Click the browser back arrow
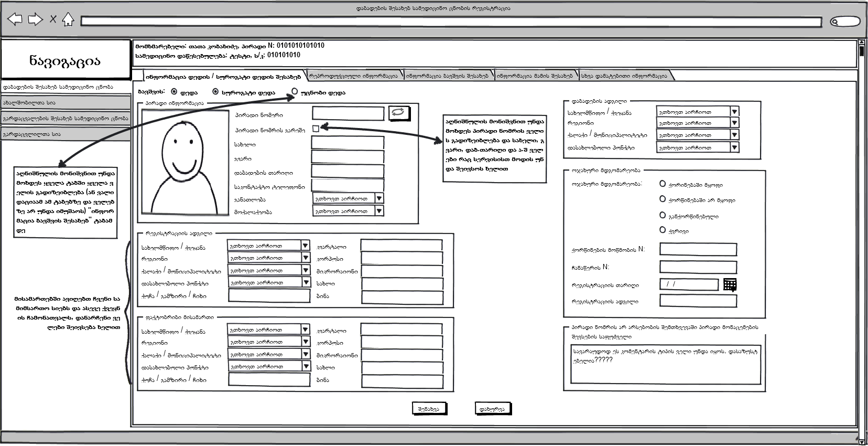The image size is (868, 446). tap(15, 20)
